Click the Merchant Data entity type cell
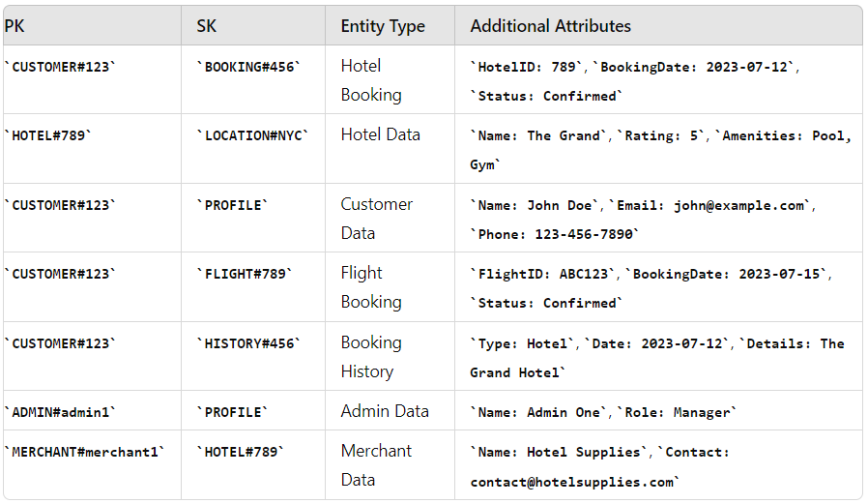The width and height of the screenshot is (868, 504). point(376,465)
